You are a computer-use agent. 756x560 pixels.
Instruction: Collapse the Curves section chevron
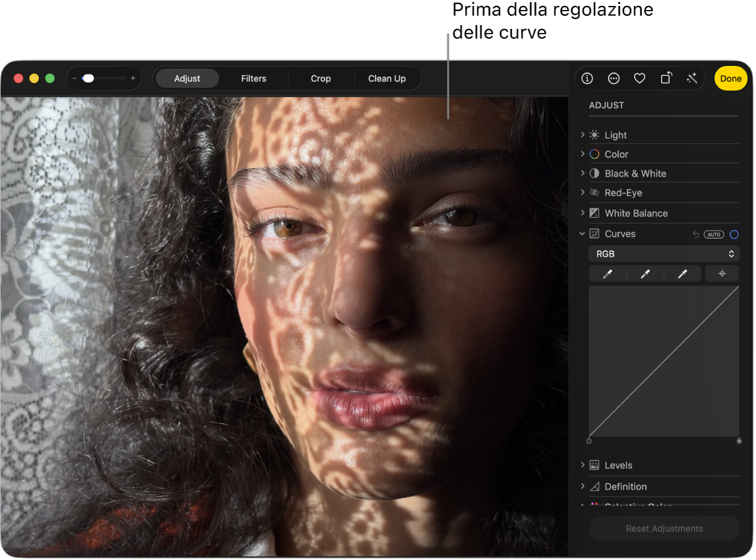coord(582,233)
